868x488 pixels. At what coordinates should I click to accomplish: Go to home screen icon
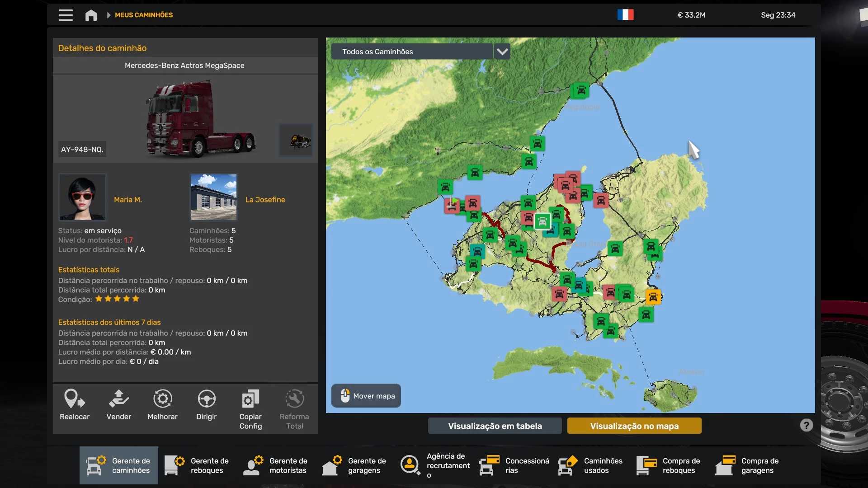[x=91, y=15]
